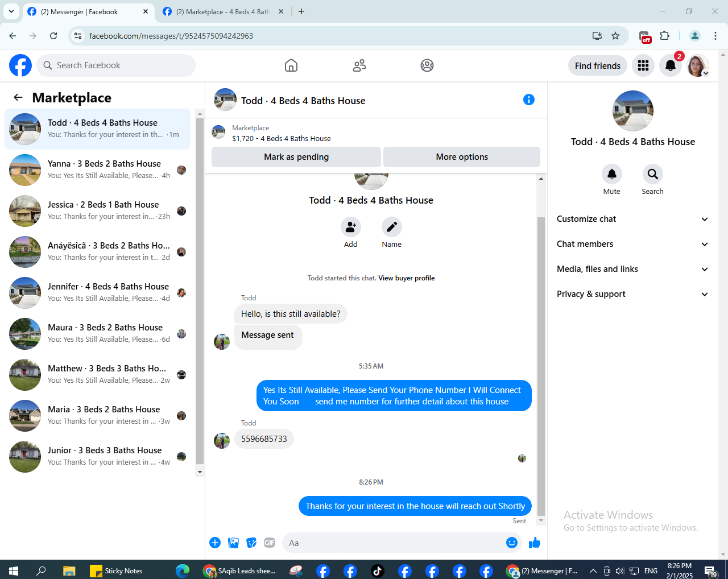The image size is (728, 579).
Task: Click the Find friends button
Action: click(598, 65)
